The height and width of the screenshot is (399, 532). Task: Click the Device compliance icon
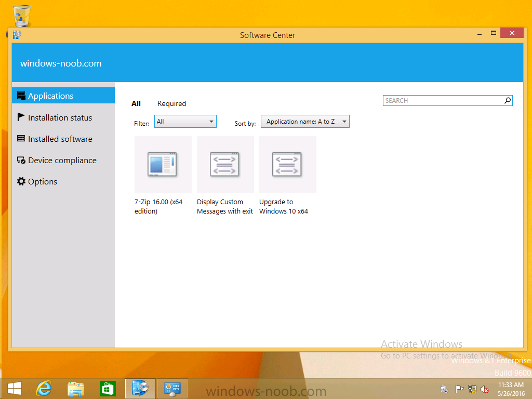(x=21, y=160)
